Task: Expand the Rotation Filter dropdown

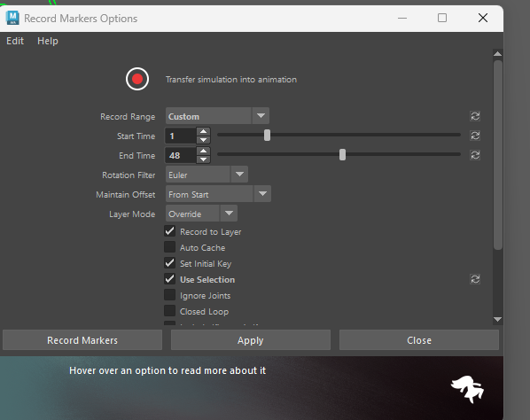Action: click(x=207, y=175)
